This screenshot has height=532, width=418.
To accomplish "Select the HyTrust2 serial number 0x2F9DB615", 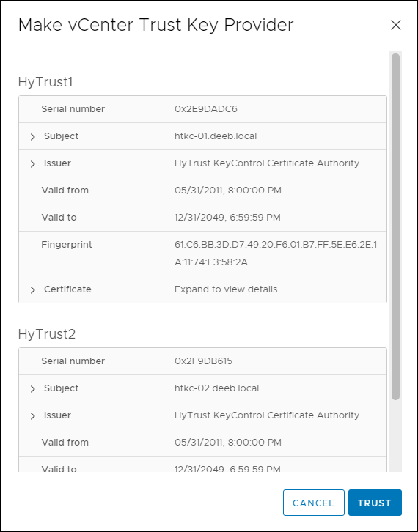I will tap(203, 361).
